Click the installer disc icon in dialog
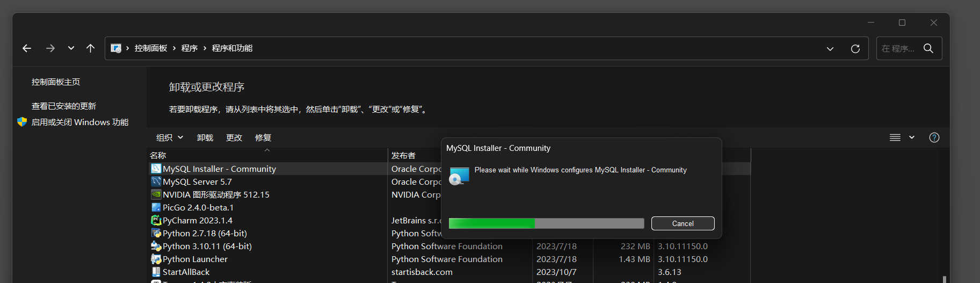 click(459, 176)
